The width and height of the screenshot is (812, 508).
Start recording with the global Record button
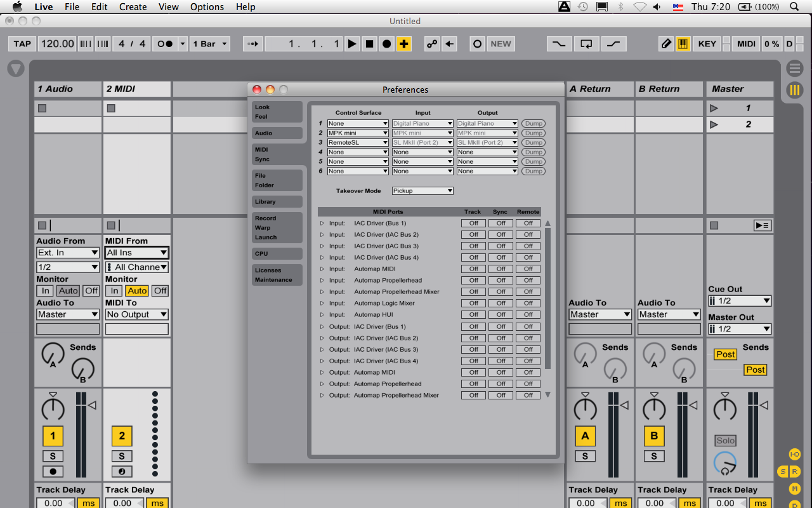[386, 44]
